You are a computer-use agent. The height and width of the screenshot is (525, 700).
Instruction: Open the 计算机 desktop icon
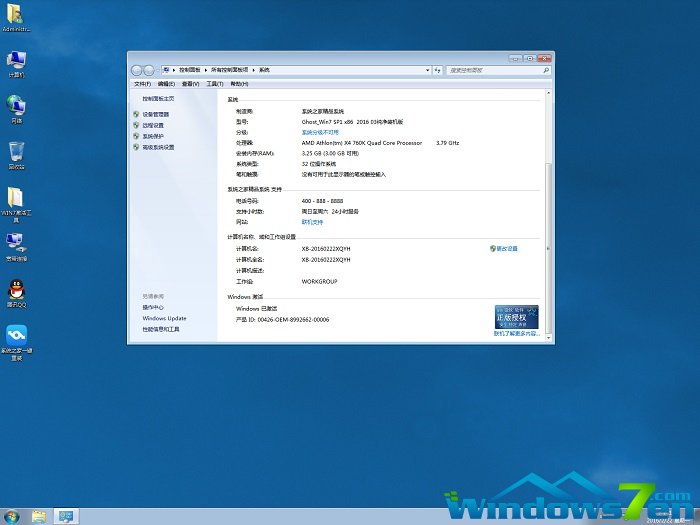coord(16,64)
